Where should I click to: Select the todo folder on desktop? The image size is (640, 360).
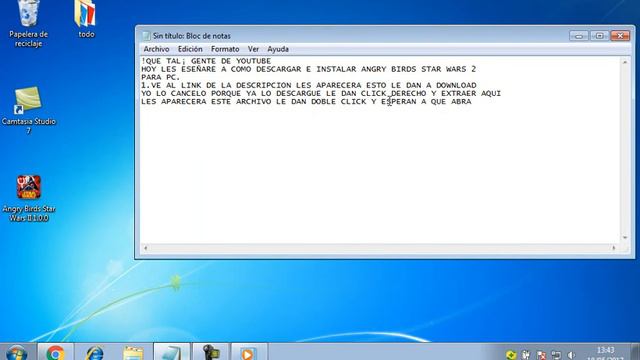tap(86, 19)
